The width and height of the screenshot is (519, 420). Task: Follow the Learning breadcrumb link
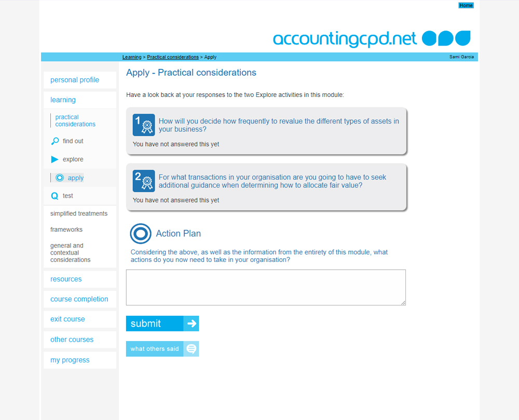point(132,57)
